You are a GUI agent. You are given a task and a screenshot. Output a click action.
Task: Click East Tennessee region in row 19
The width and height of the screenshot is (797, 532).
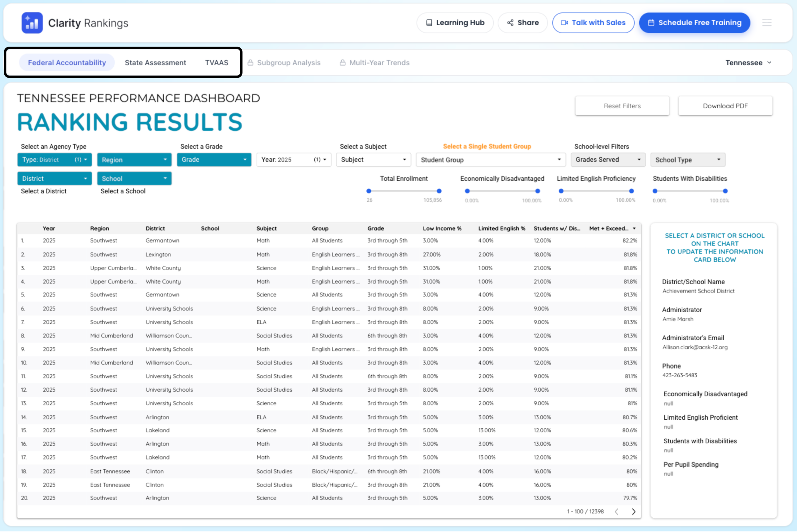pos(110,485)
